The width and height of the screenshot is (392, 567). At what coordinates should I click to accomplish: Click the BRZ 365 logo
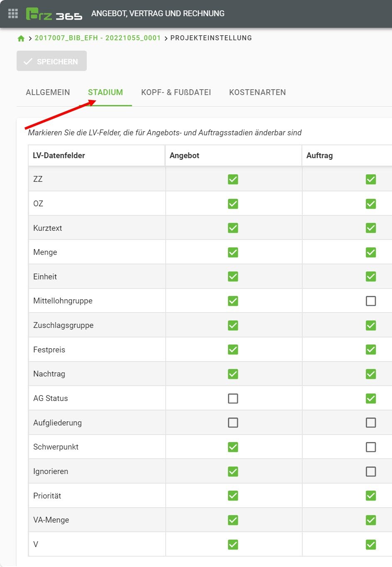(x=54, y=14)
